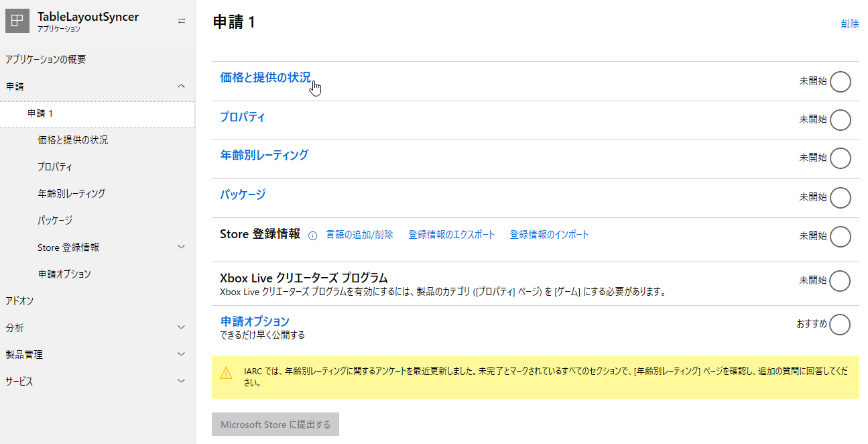Open 年齢別レーティング in the sidebar
Image resolution: width=868 pixels, height=444 pixels.
[x=72, y=194]
